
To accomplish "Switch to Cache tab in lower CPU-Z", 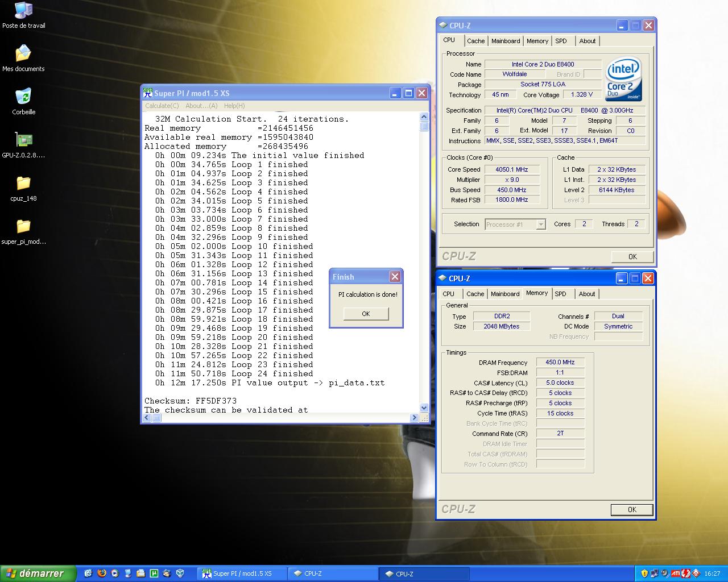I will [475, 294].
